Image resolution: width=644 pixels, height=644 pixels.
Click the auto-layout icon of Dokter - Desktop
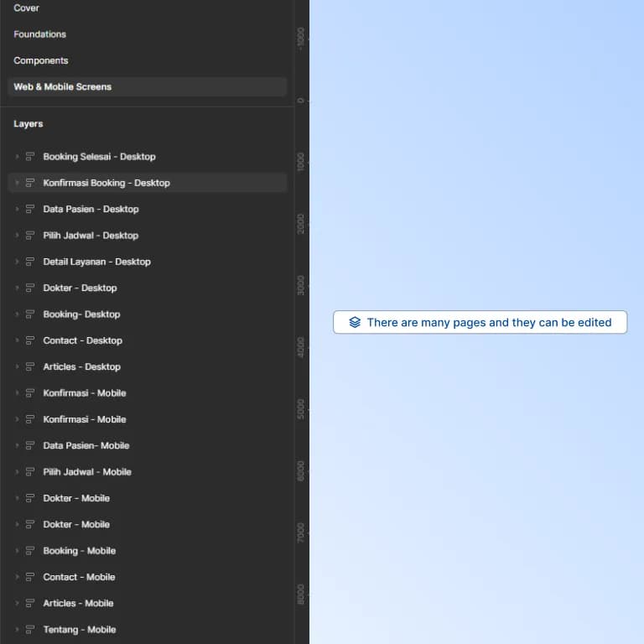point(30,288)
